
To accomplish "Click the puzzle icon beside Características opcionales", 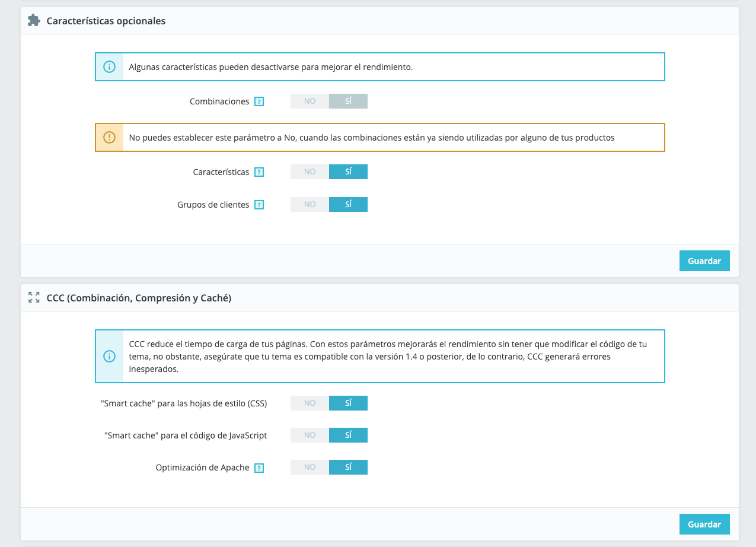I will (34, 21).
